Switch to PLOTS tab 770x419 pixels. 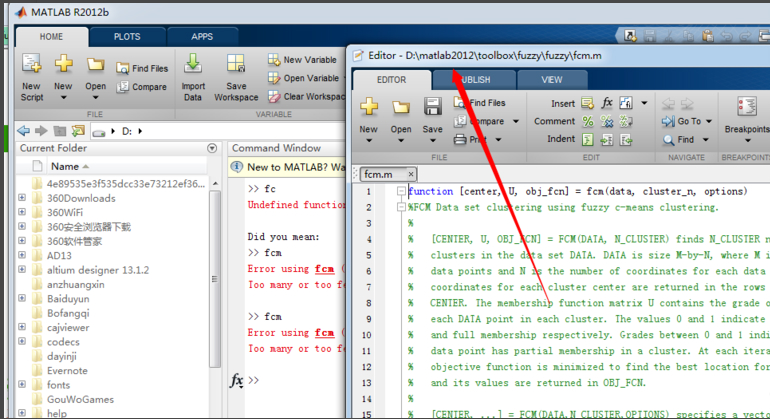click(x=127, y=37)
